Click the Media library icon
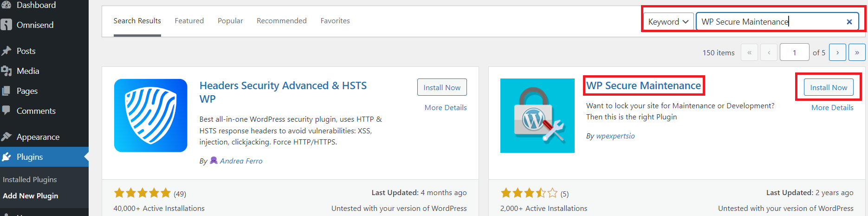 (x=6, y=71)
